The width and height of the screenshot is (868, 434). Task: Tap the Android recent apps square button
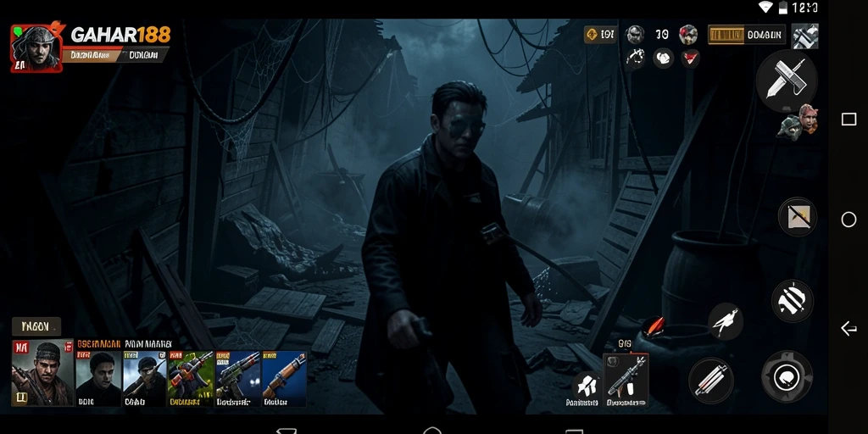click(849, 119)
